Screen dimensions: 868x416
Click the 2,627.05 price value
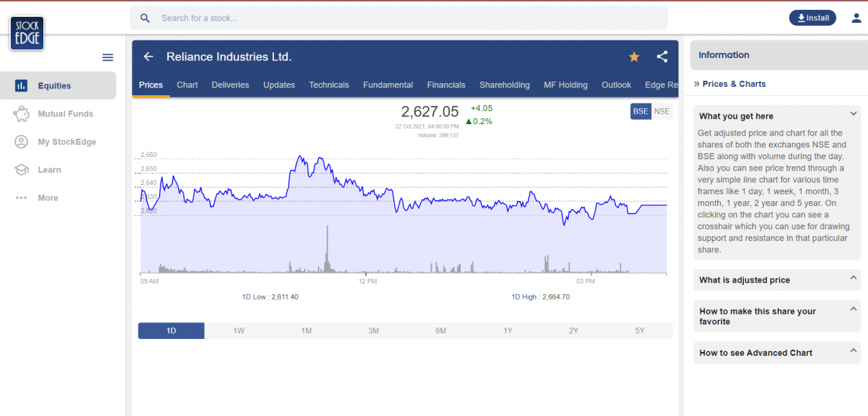(429, 111)
